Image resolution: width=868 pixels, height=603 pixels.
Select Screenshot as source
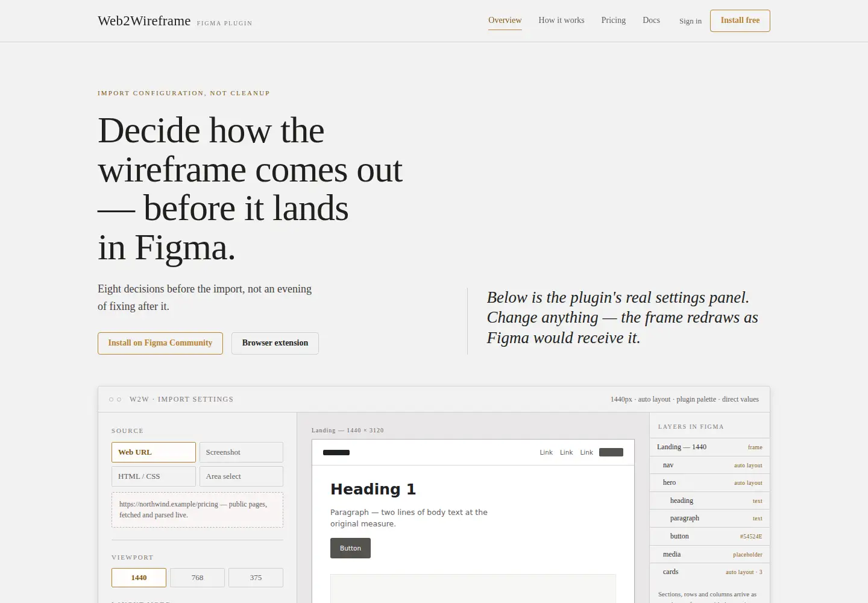click(x=241, y=452)
